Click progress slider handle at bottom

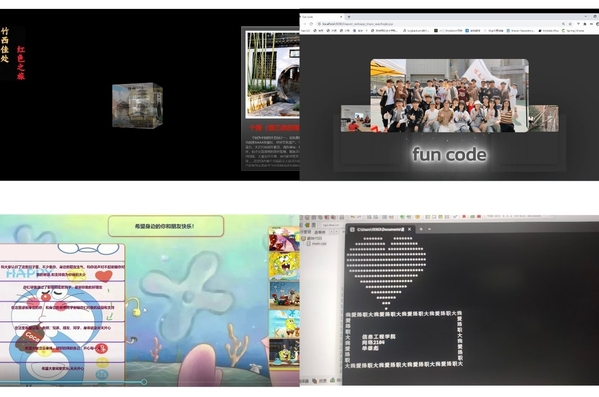pyautogui.click(x=144, y=382)
